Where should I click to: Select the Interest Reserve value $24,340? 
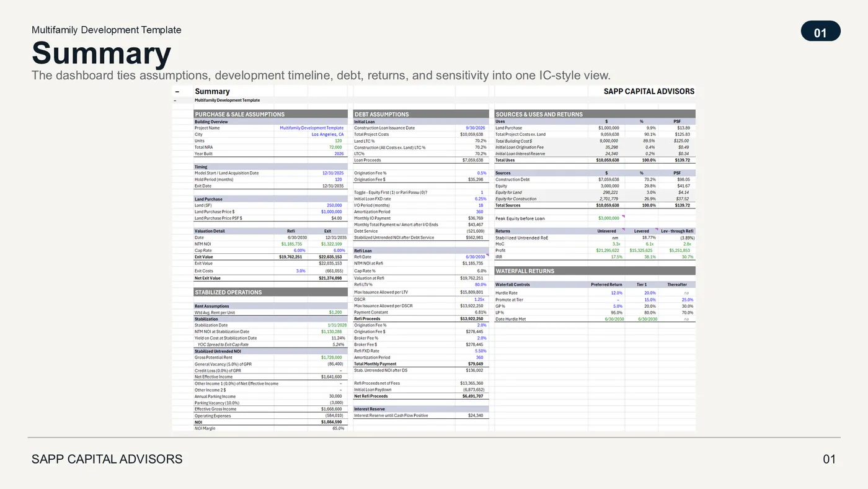(476, 415)
